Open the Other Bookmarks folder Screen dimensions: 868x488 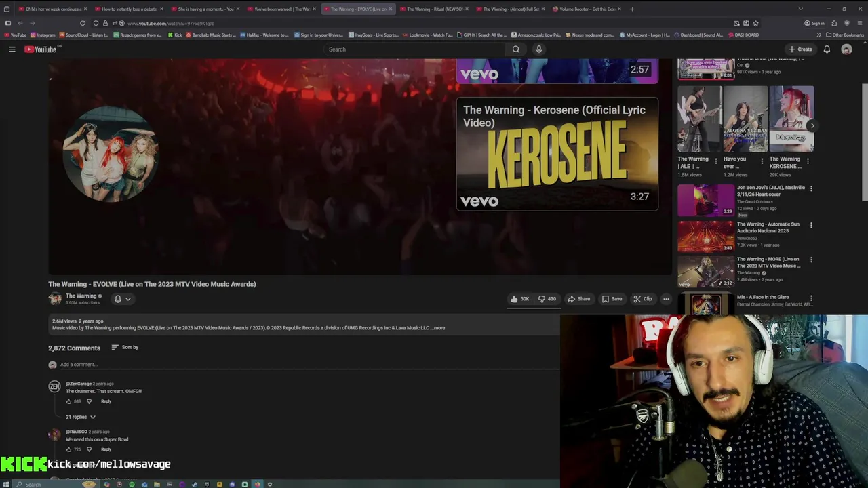[845, 35]
